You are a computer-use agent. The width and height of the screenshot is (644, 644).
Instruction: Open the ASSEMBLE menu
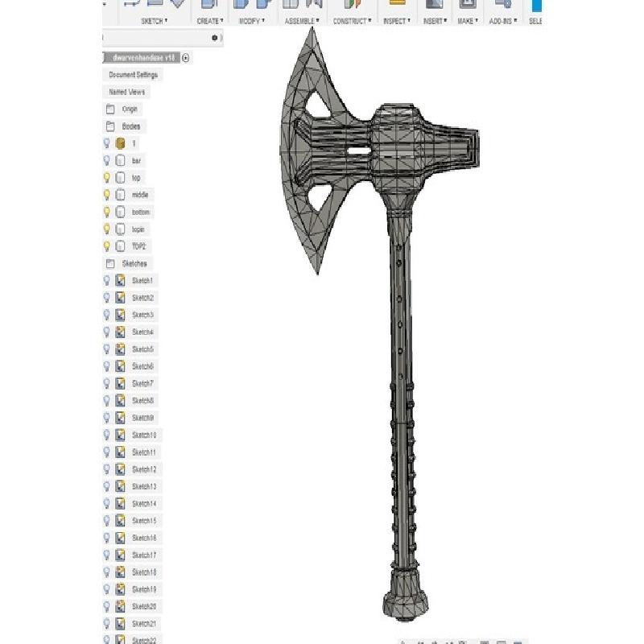(302, 21)
